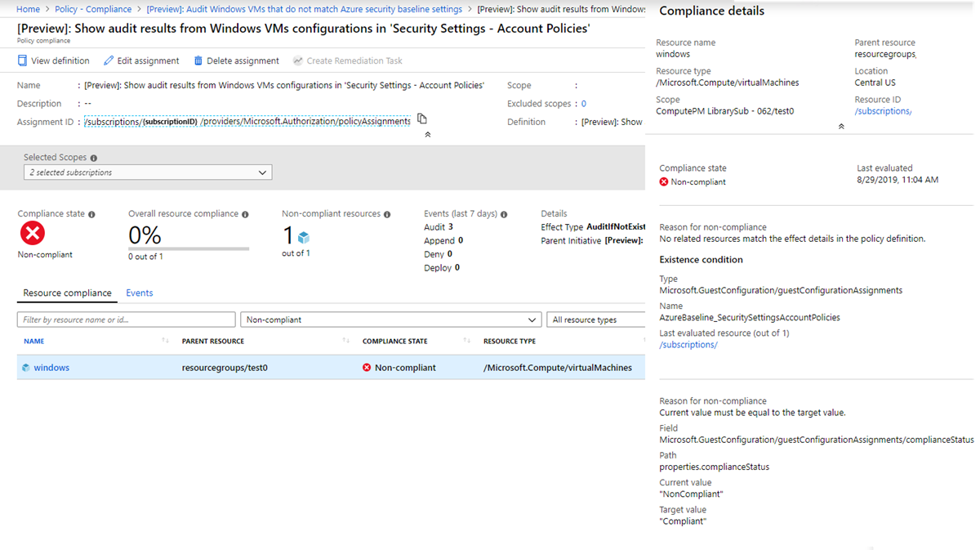Open the All resource types dropdown
This screenshot has height=550, width=980.
[596, 320]
